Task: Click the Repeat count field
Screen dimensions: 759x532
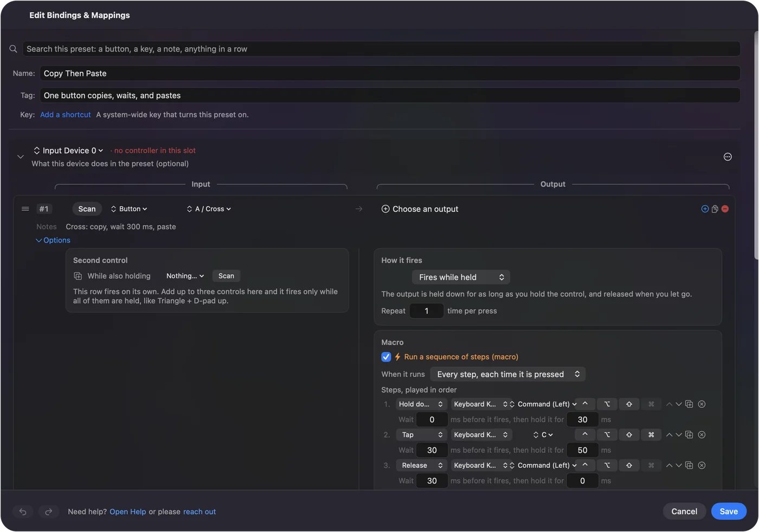Action: 427,311
